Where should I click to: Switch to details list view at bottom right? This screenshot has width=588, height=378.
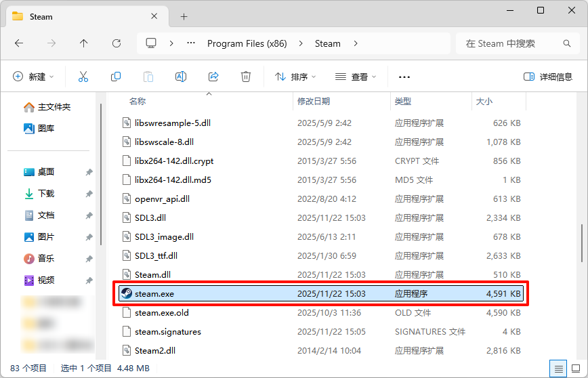click(x=558, y=369)
